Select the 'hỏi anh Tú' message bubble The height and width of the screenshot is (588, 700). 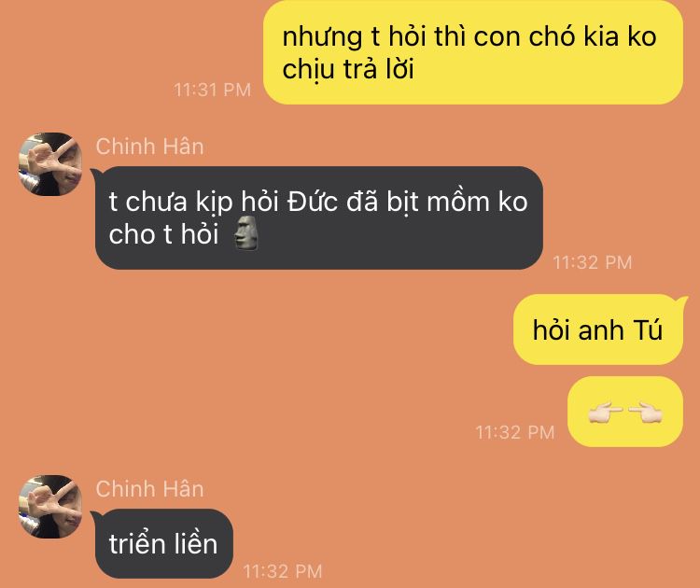598,329
